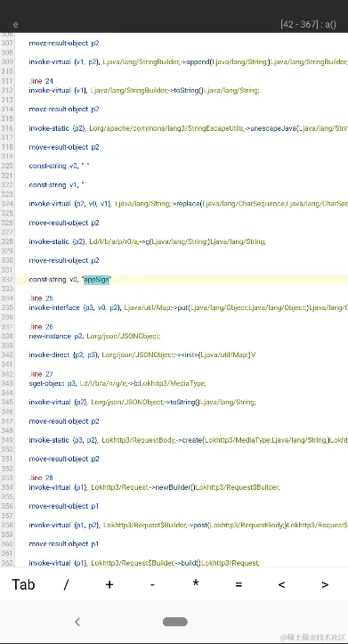Tap the Tab key on the symbol bar
Viewport: 348px width, 644px height.
click(23, 584)
